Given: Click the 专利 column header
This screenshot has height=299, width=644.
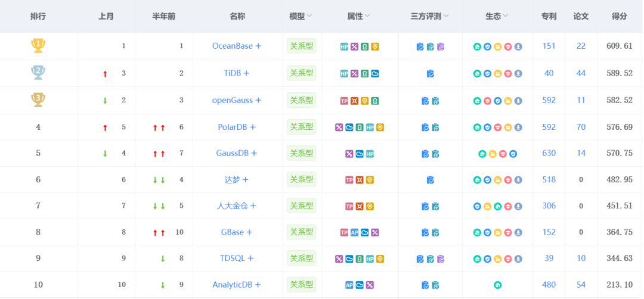Looking at the screenshot, I should 549,17.
